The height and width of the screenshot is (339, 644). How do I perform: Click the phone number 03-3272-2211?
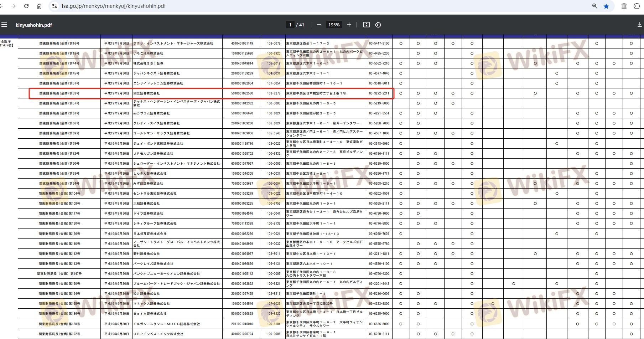point(379,93)
